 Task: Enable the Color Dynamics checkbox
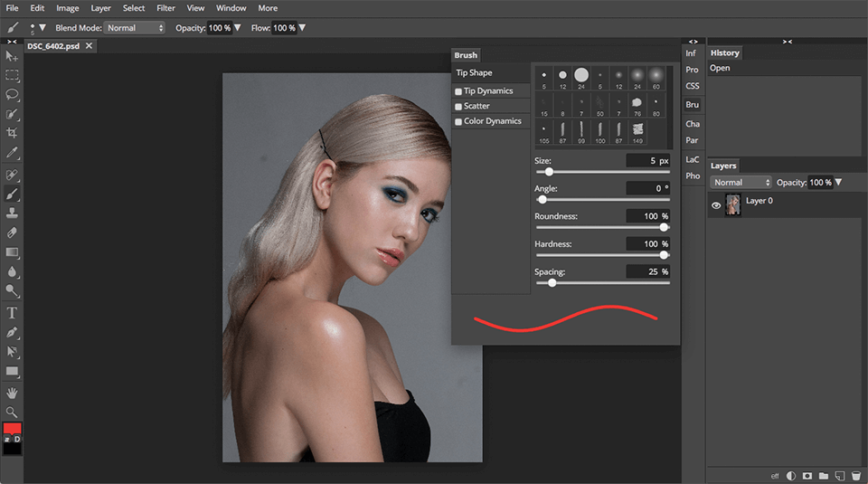click(x=458, y=121)
